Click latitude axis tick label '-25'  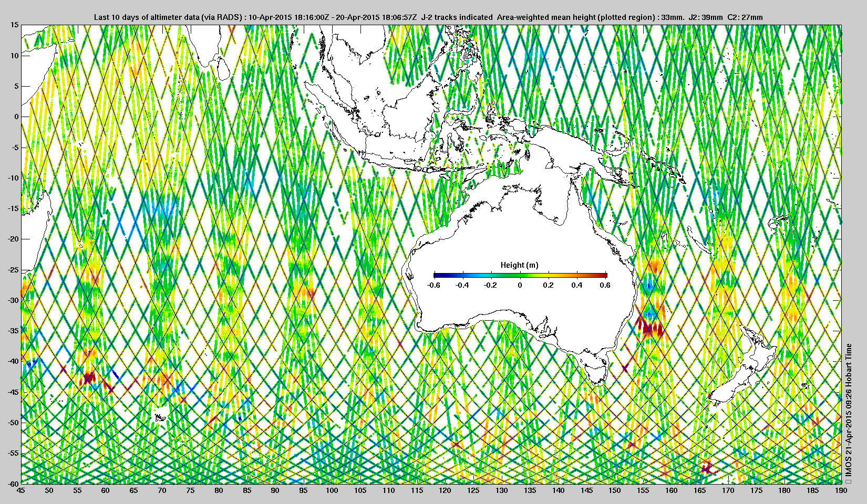[x=13, y=270]
